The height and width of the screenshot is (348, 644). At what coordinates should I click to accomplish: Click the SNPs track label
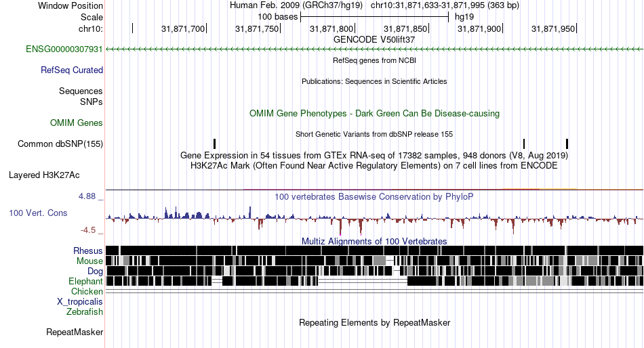coord(92,102)
